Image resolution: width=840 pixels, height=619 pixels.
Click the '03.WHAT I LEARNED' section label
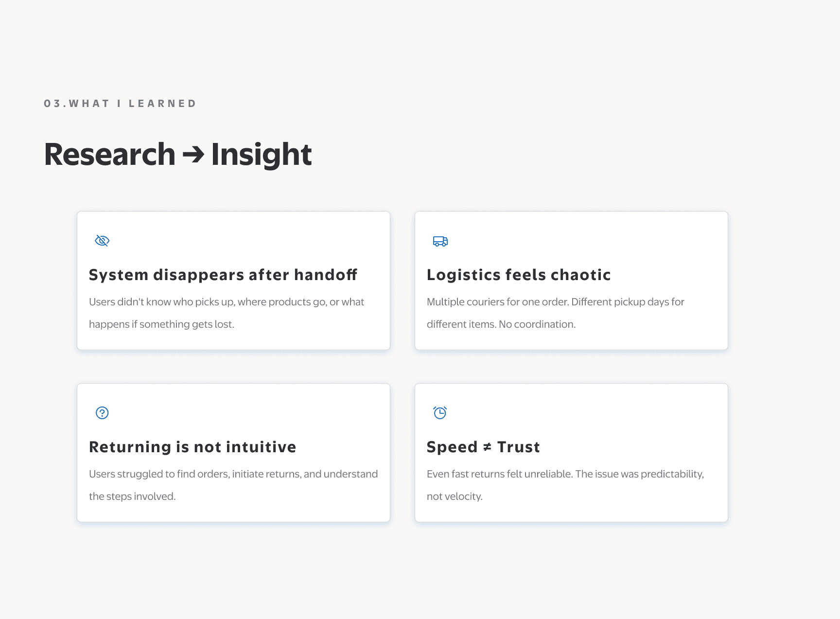120,104
